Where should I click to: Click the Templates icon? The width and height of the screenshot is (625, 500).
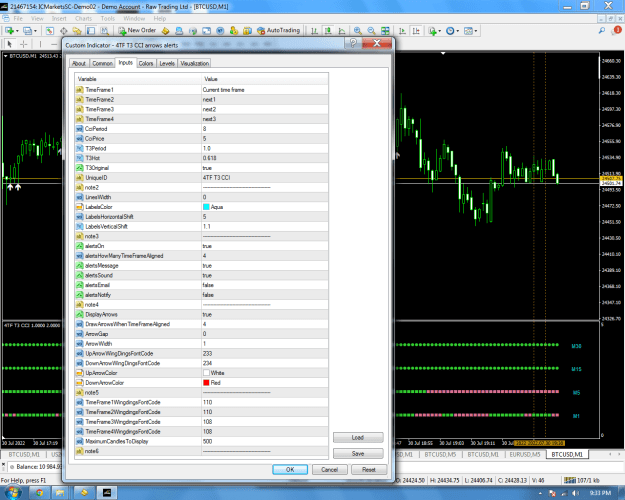click(x=468, y=31)
